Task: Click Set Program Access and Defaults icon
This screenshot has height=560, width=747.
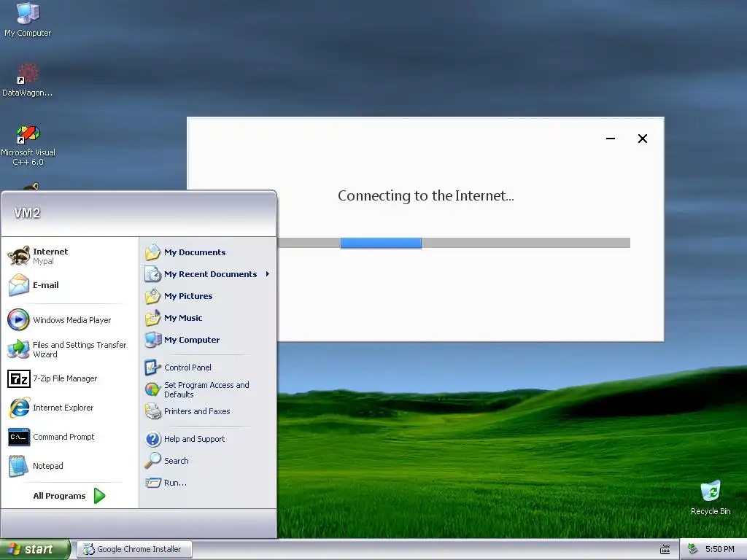Action: point(152,389)
